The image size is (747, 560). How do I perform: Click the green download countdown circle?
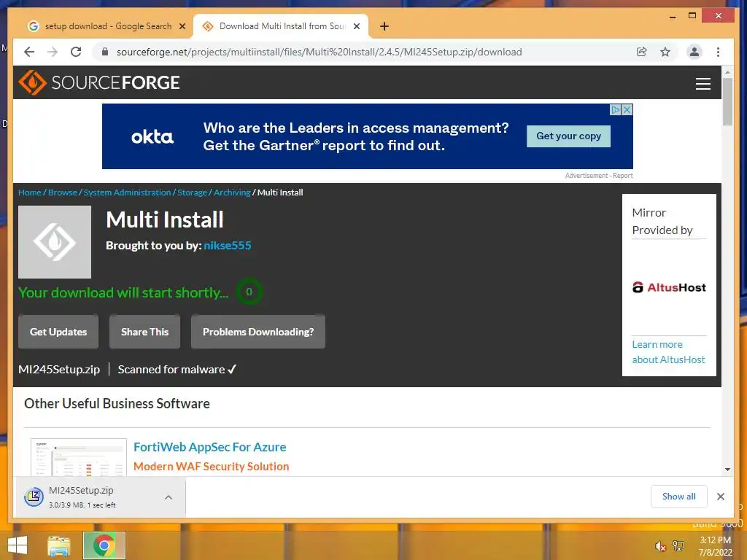click(x=249, y=292)
